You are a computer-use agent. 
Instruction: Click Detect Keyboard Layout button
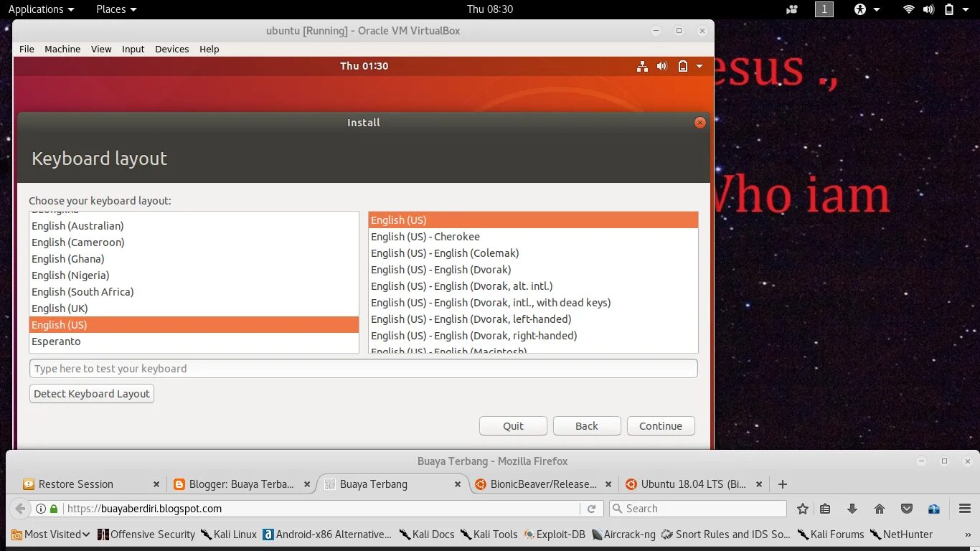(92, 394)
